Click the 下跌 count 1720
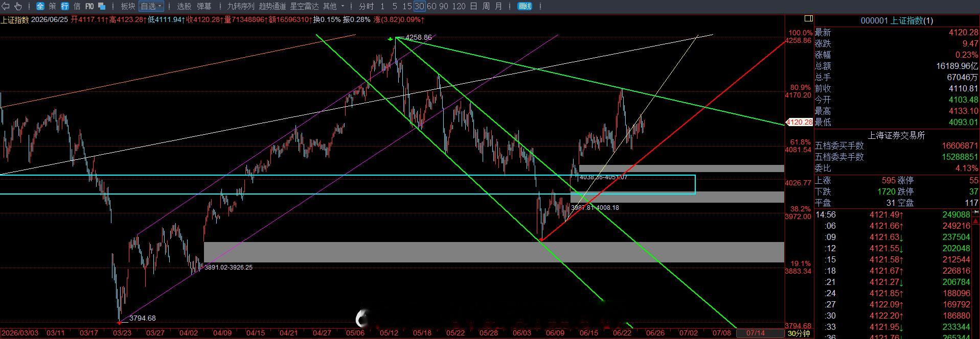The width and height of the screenshot is (980, 339). 886,191
